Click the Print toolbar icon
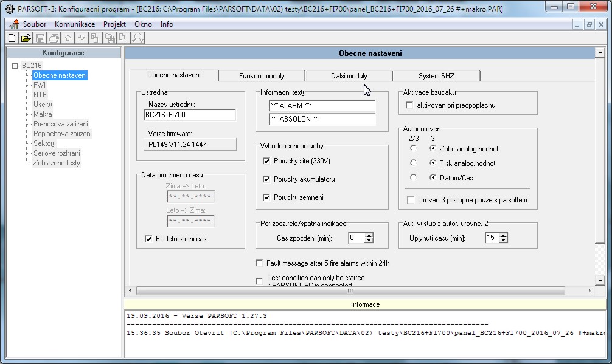This screenshot has width=612, height=364. point(54,38)
